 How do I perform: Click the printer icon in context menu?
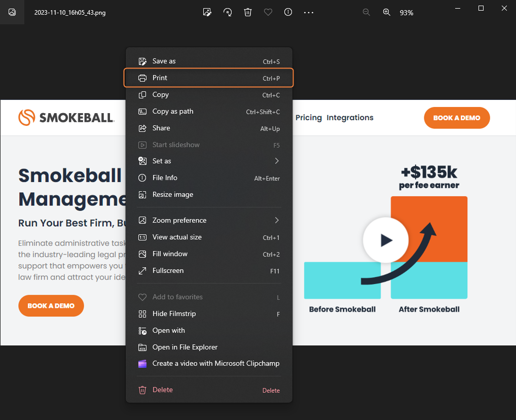click(142, 78)
